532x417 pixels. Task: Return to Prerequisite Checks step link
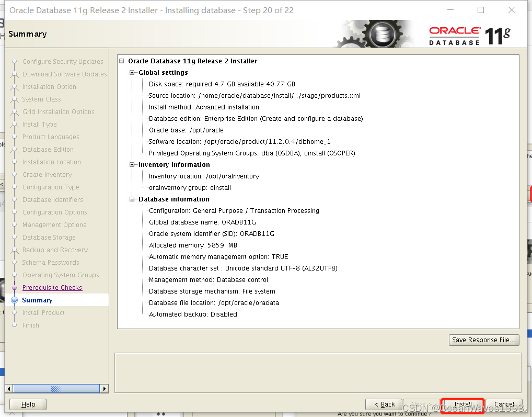tap(52, 288)
